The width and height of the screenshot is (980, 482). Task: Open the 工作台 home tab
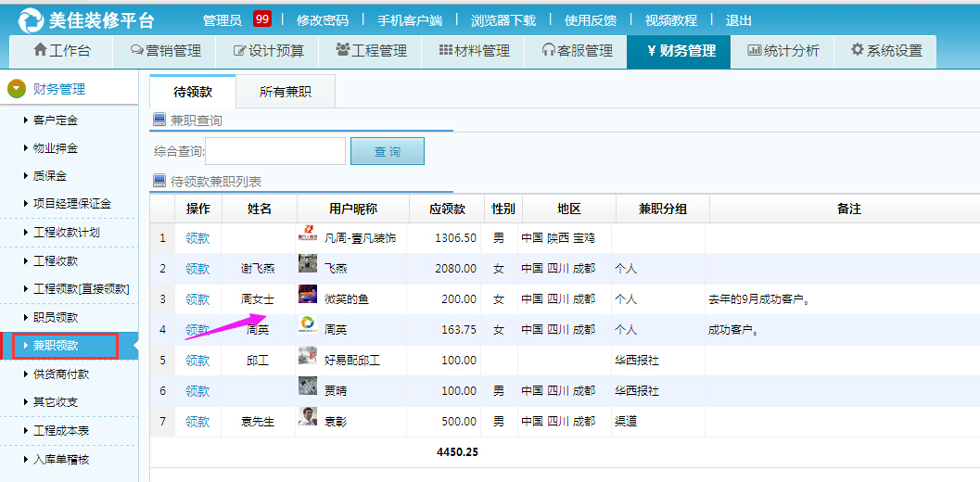point(61,51)
